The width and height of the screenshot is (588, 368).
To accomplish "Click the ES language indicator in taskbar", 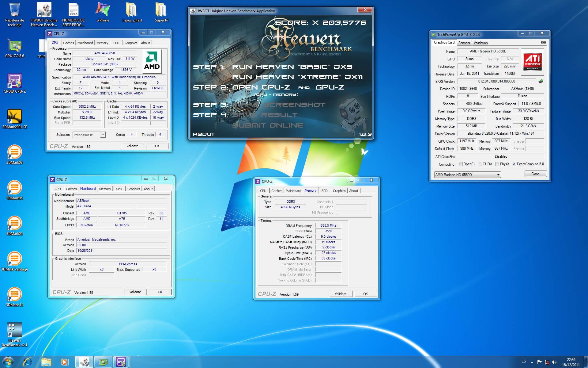I will pyautogui.click(x=524, y=361).
